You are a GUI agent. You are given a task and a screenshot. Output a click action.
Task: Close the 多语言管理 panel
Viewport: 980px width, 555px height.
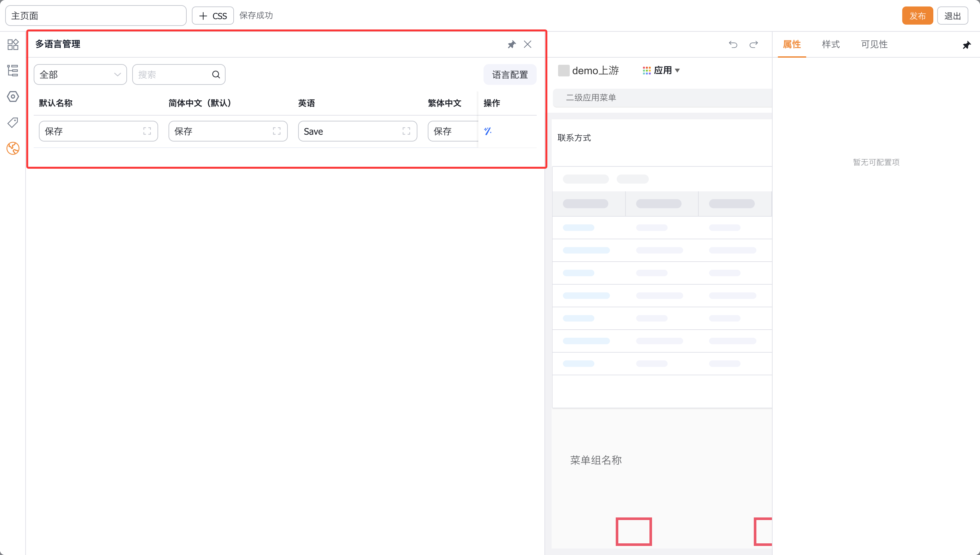pos(528,45)
